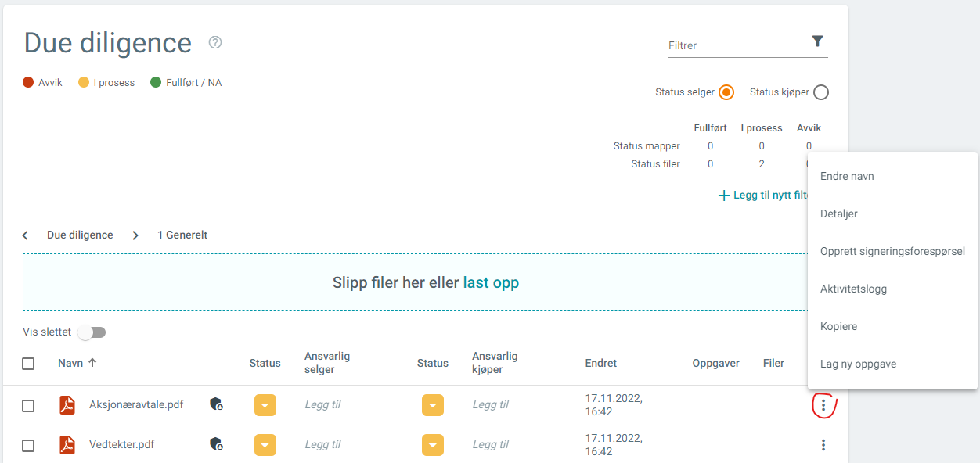The height and width of the screenshot is (463, 980).
Task: Click the last opp upload link
Action: (x=491, y=283)
